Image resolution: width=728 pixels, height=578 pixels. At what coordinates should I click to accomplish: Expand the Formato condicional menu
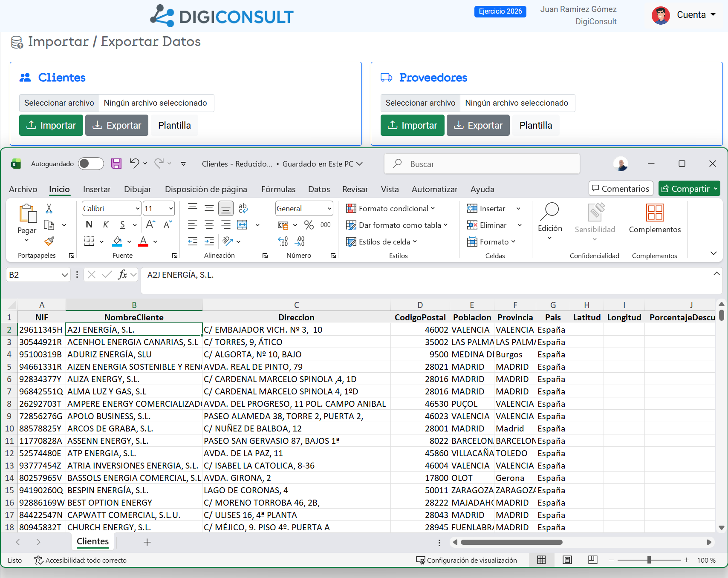click(x=390, y=208)
